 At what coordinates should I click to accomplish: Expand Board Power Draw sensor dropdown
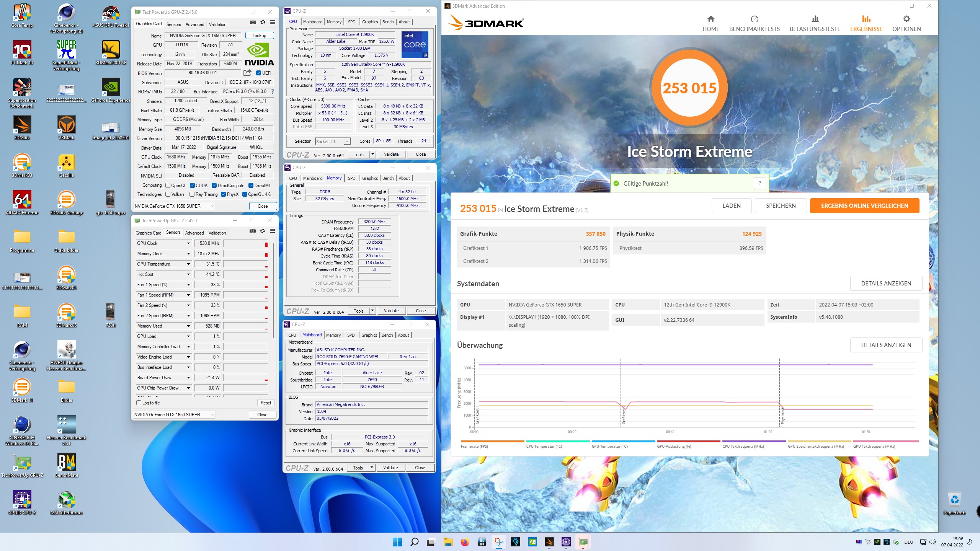point(188,378)
